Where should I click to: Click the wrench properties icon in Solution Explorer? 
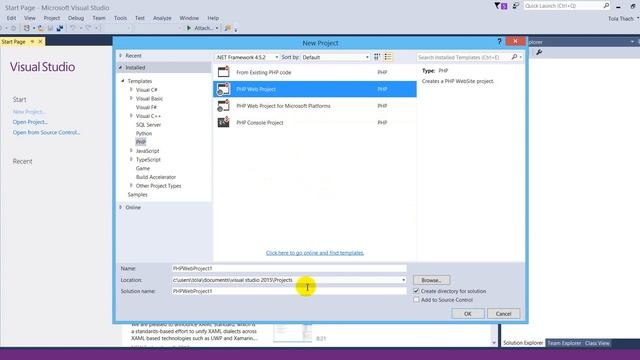(539, 52)
